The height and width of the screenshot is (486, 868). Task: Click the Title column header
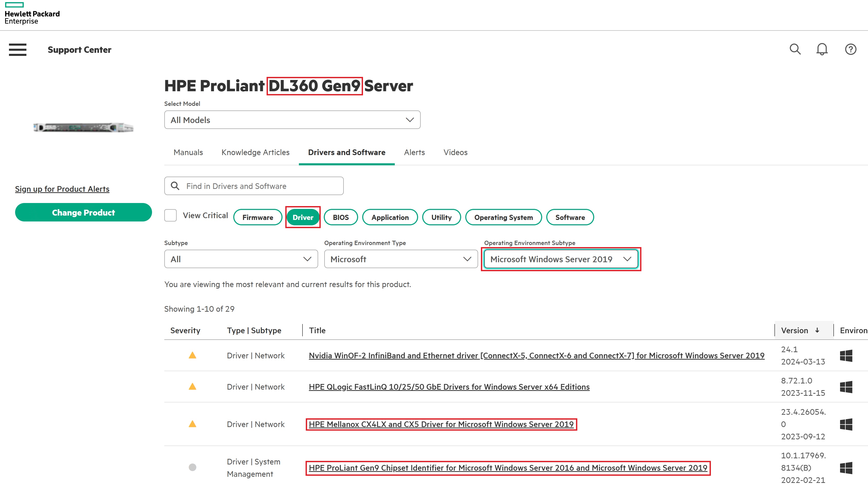click(x=317, y=331)
